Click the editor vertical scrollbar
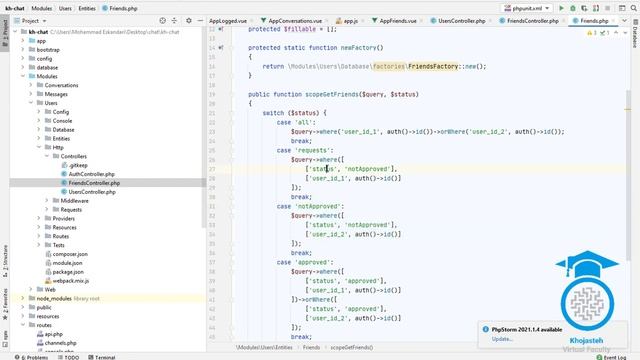The width and height of the screenshot is (640, 360). coord(628,176)
